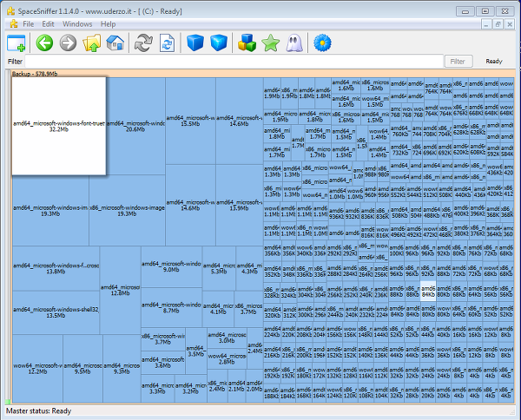The image size is (521, 420).
Task: Minimize the inner child window
Action: coord(486,24)
